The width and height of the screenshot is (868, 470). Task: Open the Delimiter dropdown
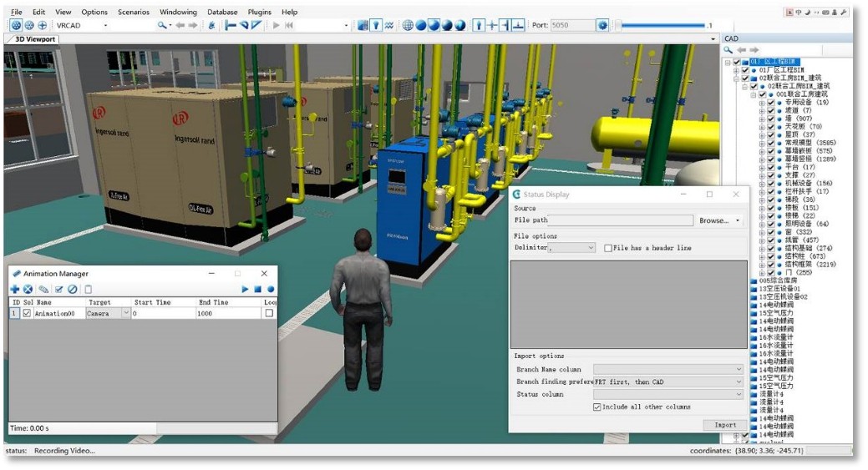click(591, 248)
